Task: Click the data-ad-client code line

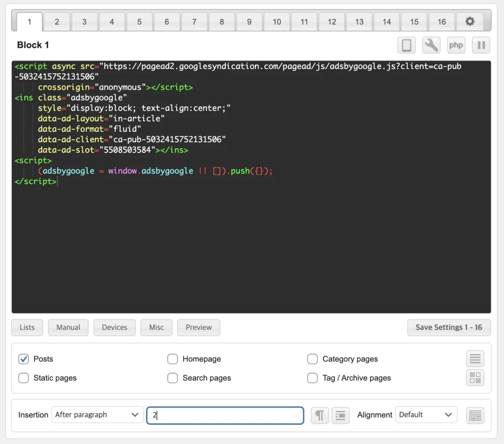Action: pyautogui.click(x=132, y=139)
